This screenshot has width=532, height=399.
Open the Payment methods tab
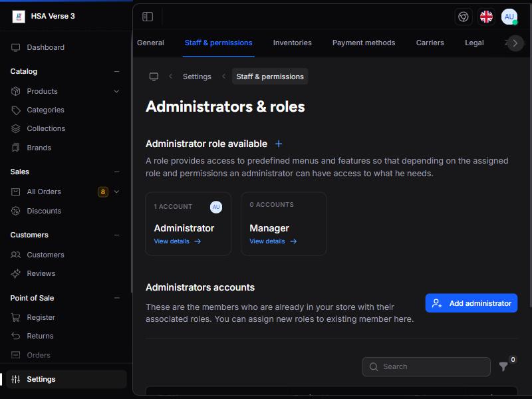point(364,43)
